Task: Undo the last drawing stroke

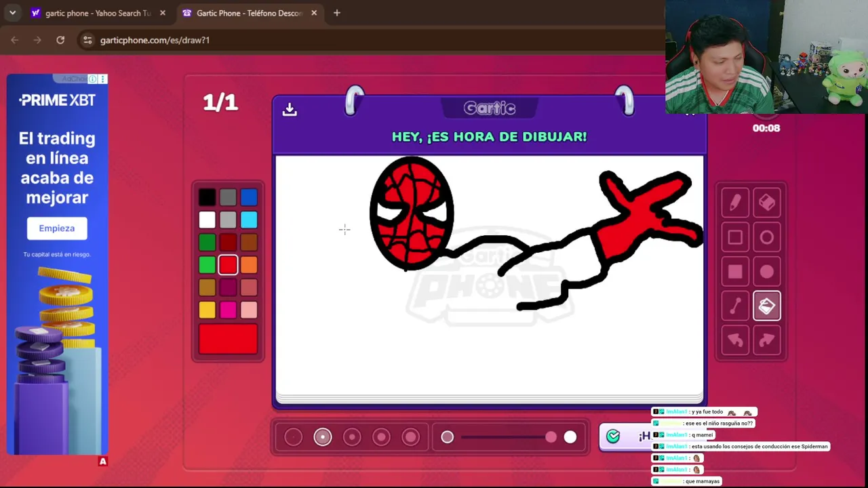Action: pyautogui.click(x=735, y=340)
